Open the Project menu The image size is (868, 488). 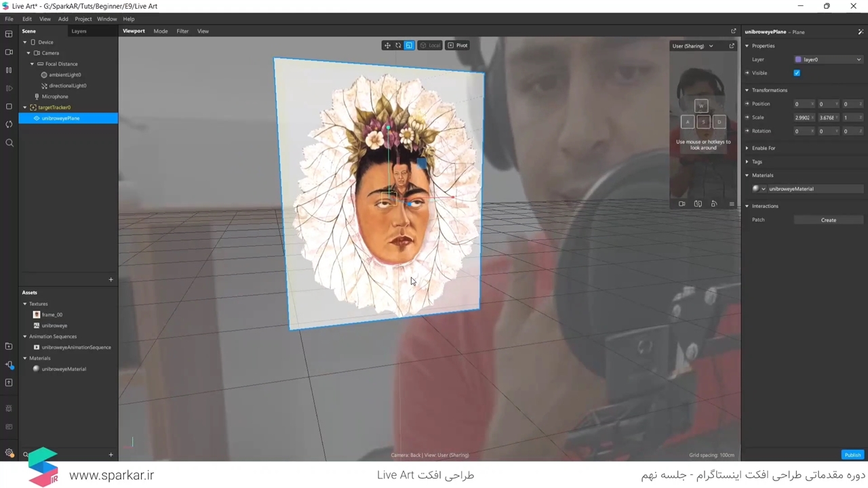83,19
